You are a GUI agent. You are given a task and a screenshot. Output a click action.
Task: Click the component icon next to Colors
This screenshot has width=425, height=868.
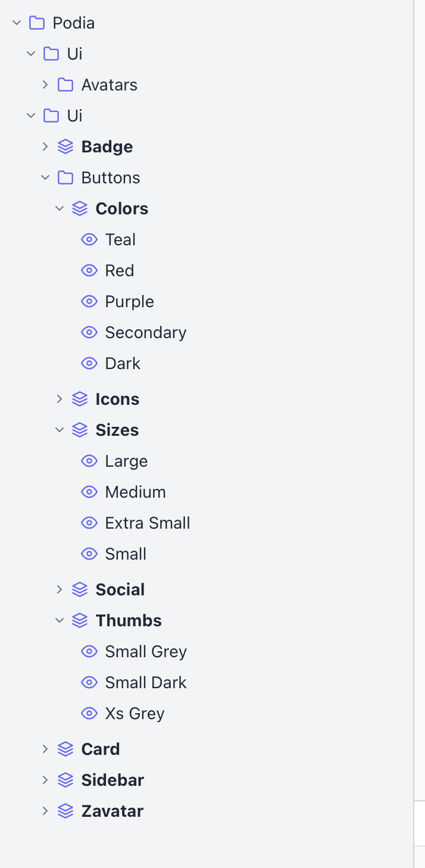coord(80,208)
